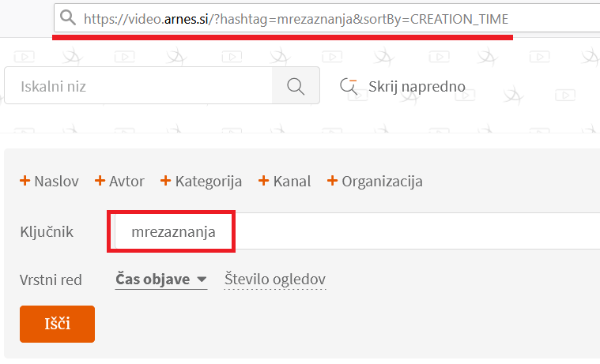This screenshot has height=364, width=600.
Task: Click the plus icon before Avtor
Action: click(100, 181)
